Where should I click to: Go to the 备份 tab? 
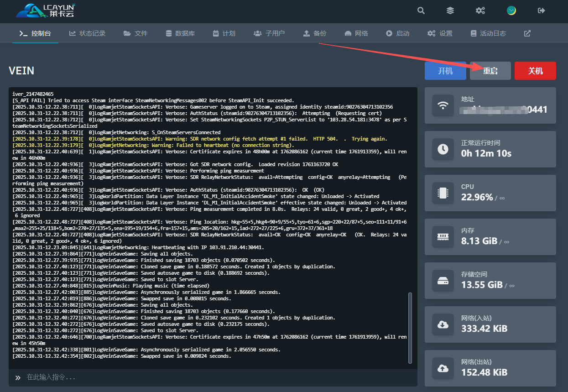point(315,33)
